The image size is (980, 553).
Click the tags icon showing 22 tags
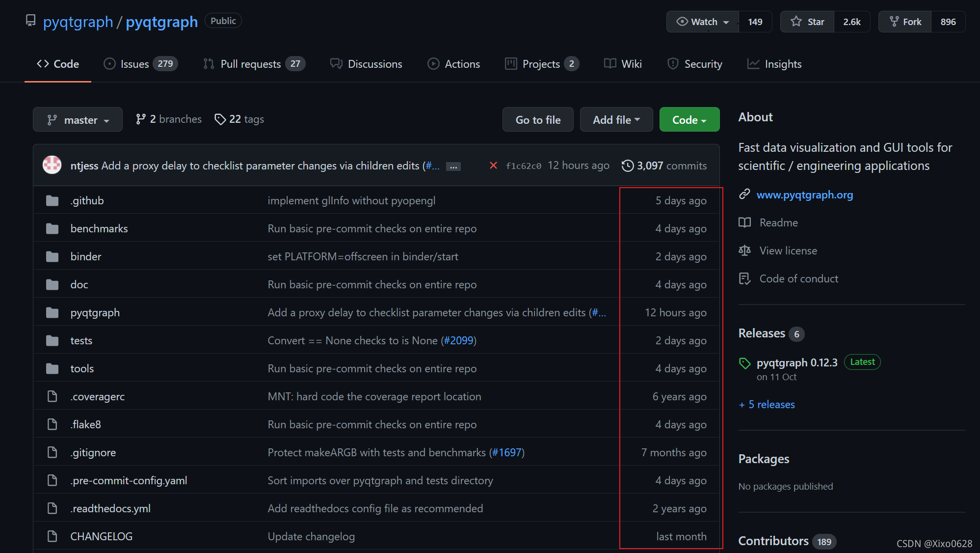[220, 119]
